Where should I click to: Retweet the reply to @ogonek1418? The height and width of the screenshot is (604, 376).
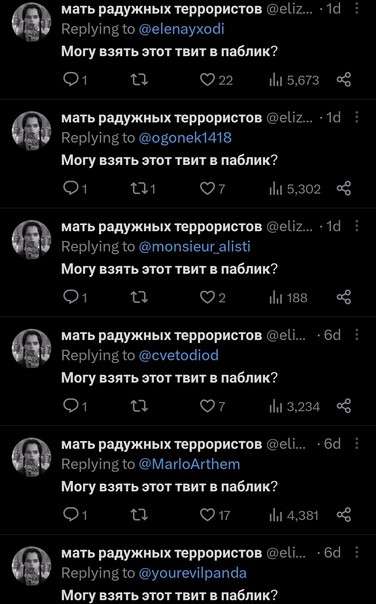(x=143, y=189)
